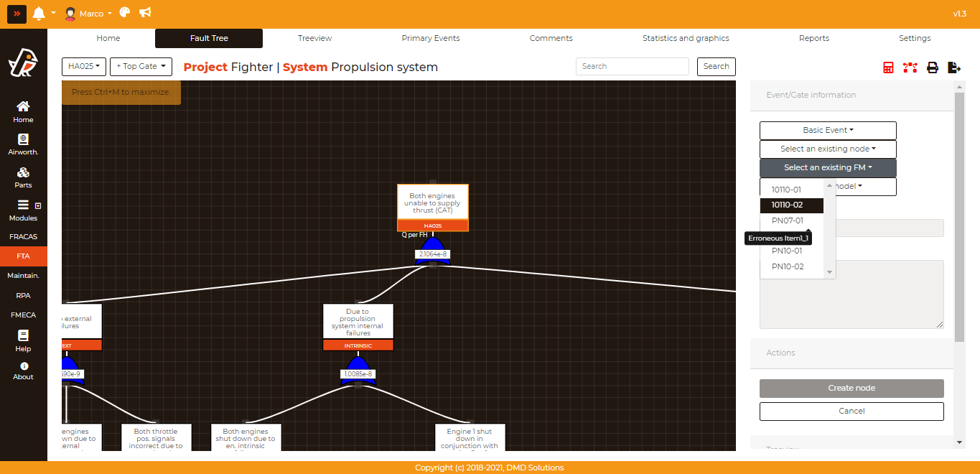Click into the Search input field

(633, 67)
